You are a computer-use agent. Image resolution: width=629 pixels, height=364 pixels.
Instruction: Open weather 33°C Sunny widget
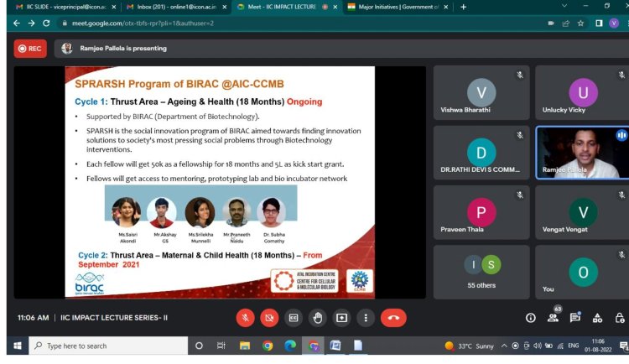pyautogui.click(x=469, y=346)
